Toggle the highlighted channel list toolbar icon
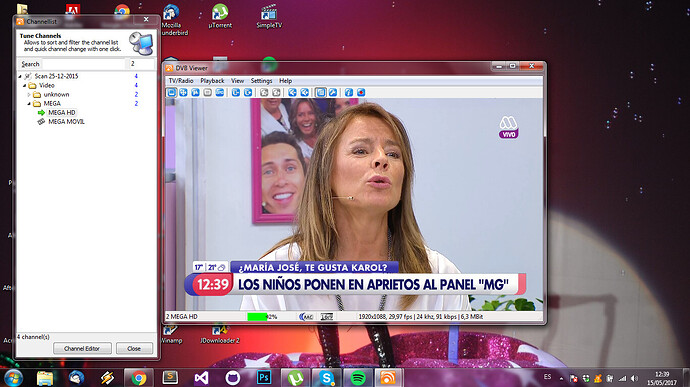 [321, 92]
